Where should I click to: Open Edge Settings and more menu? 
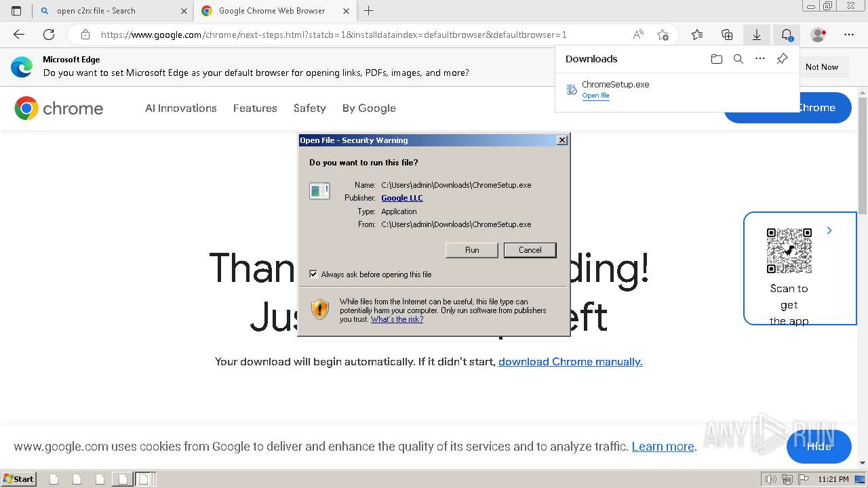click(849, 35)
